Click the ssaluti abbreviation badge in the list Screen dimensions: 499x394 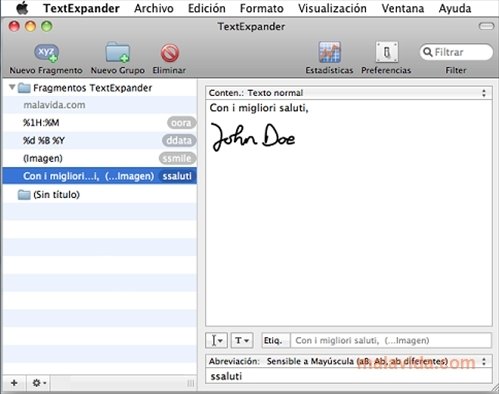[177, 176]
